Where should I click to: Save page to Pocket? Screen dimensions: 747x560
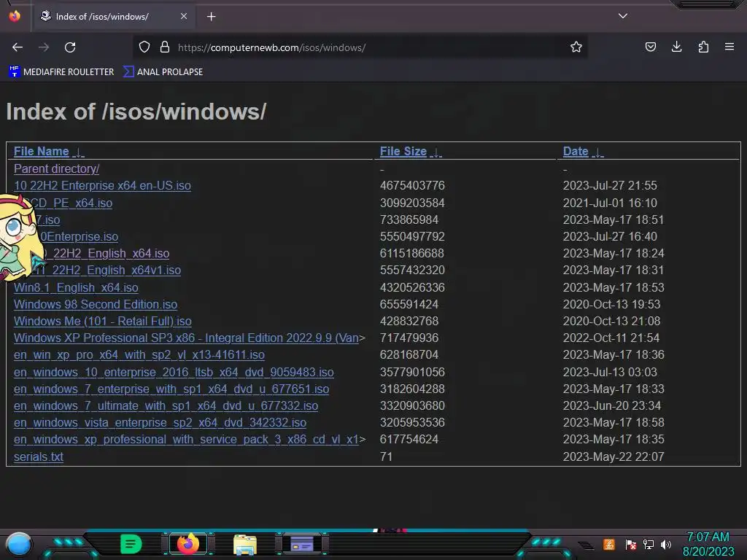coord(650,47)
